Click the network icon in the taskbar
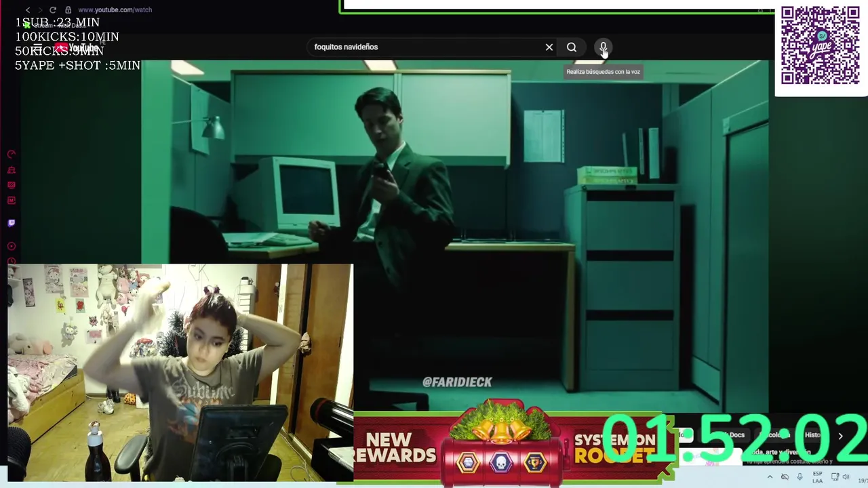Viewport: 868px width, 488px height. click(835, 476)
